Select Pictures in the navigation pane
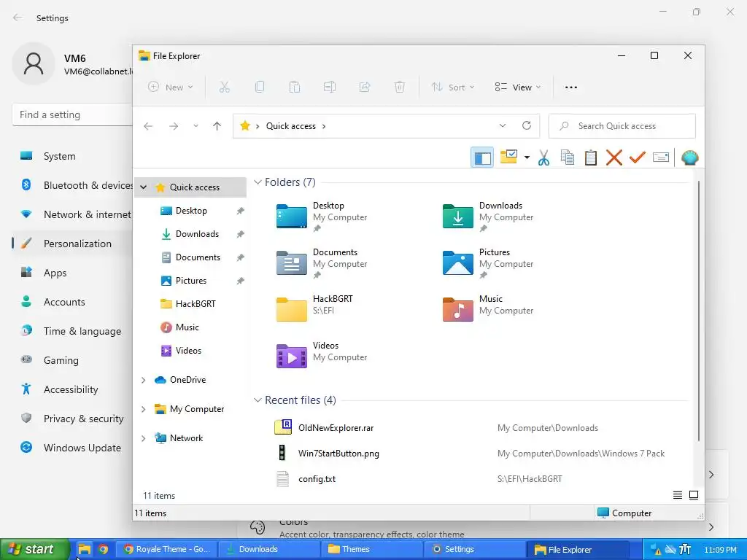This screenshot has width=747, height=560. [x=190, y=281]
